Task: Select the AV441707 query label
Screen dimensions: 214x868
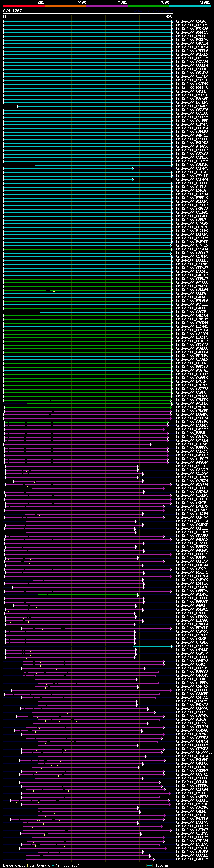Action: [x=12, y=11]
